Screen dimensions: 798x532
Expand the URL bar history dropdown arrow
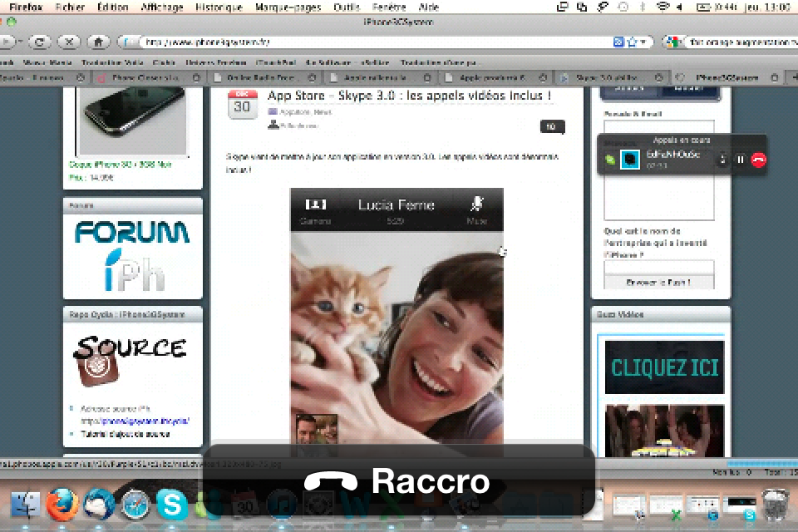pos(644,42)
